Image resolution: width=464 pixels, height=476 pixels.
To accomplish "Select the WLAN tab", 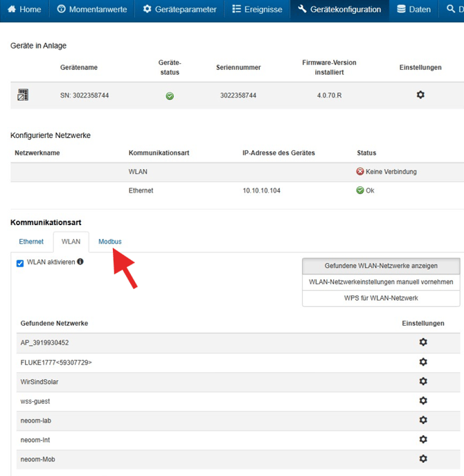I will click(x=71, y=242).
